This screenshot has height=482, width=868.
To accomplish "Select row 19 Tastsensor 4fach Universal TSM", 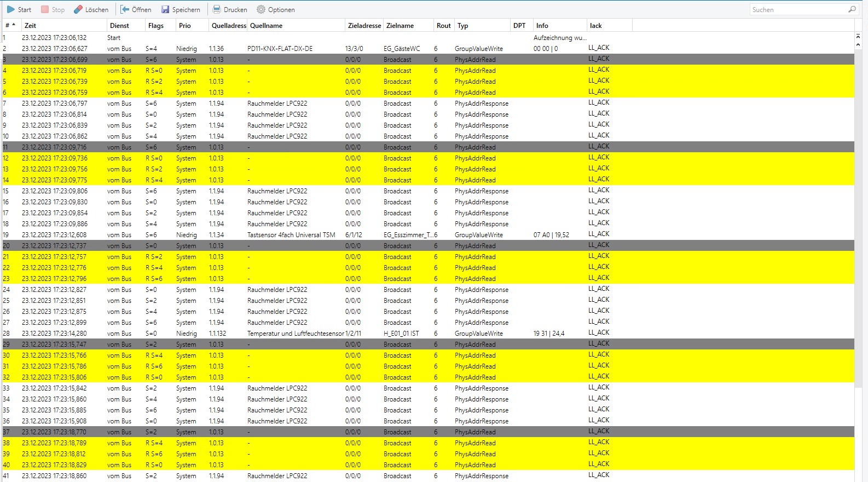I will point(291,235).
